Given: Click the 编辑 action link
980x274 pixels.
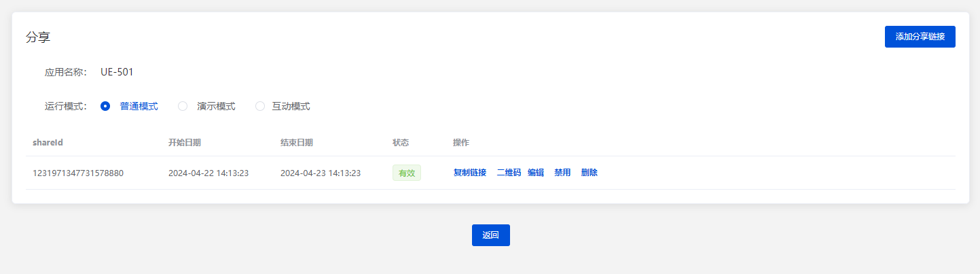Looking at the screenshot, I should tap(536, 173).
